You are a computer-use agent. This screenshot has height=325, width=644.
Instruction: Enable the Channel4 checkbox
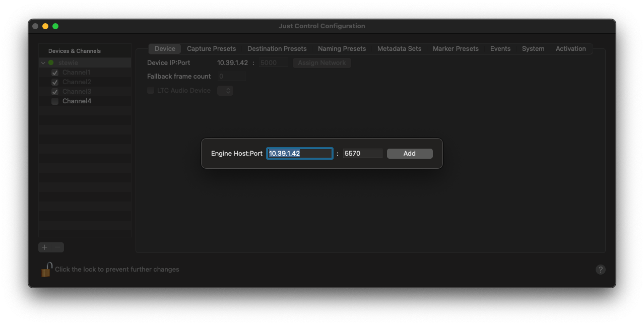(x=55, y=101)
